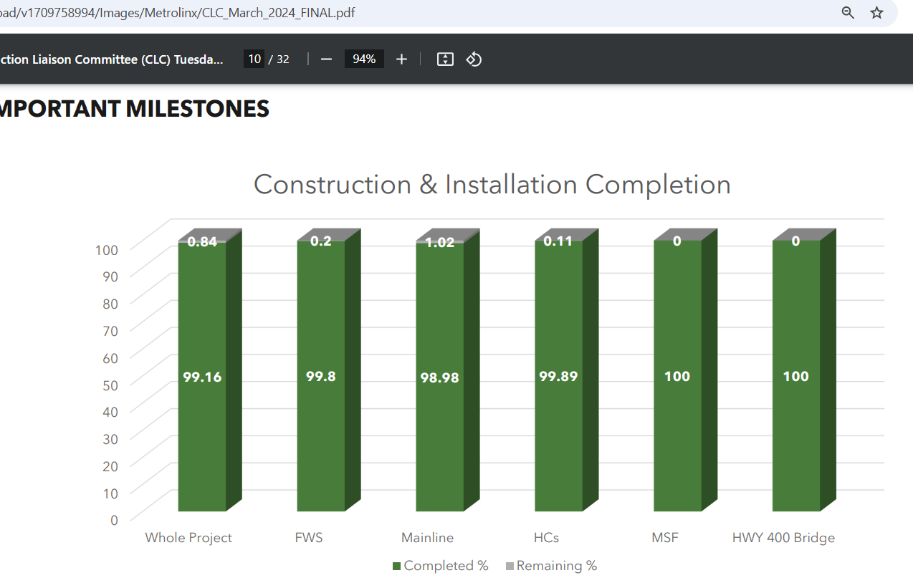The width and height of the screenshot is (913, 588).
Task: Click the HCs category label
Action: (x=546, y=537)
